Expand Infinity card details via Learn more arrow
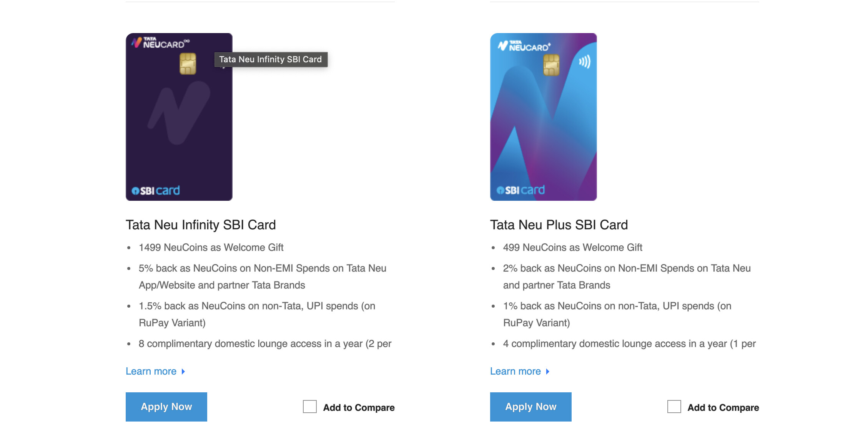The width and height of the screenshot is (868, 430). [183, 372]
